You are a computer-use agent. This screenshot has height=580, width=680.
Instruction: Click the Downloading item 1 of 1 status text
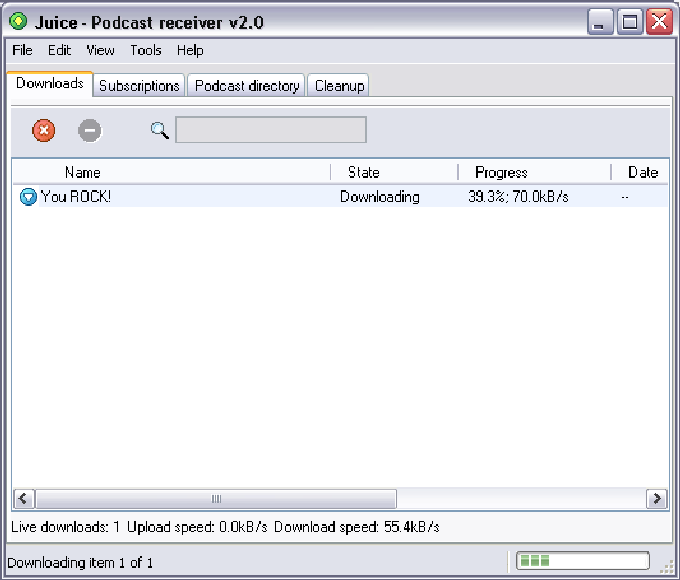[x=80, y=563]
